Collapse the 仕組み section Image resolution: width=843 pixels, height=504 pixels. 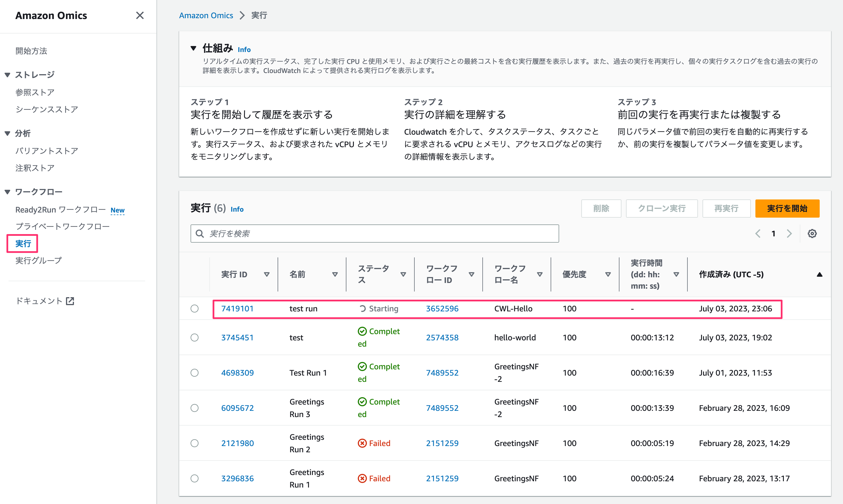(x=194, y=48)
